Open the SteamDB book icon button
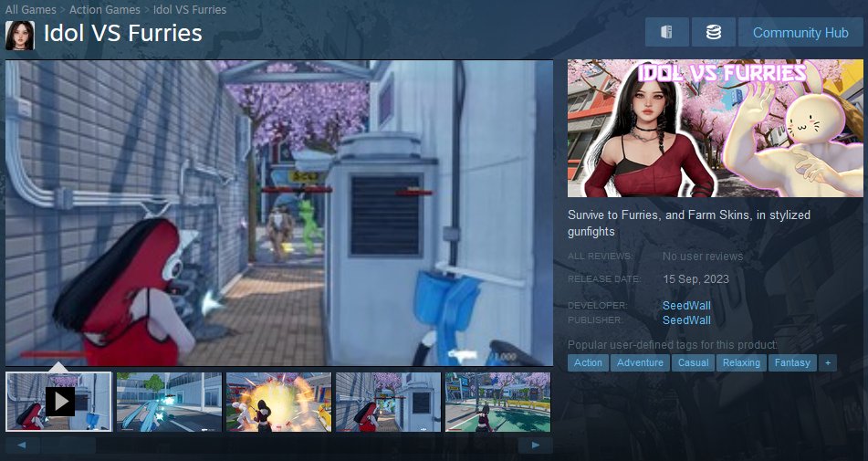The width and height of the screenshot is (868, 461). click(x=666, y=32)
